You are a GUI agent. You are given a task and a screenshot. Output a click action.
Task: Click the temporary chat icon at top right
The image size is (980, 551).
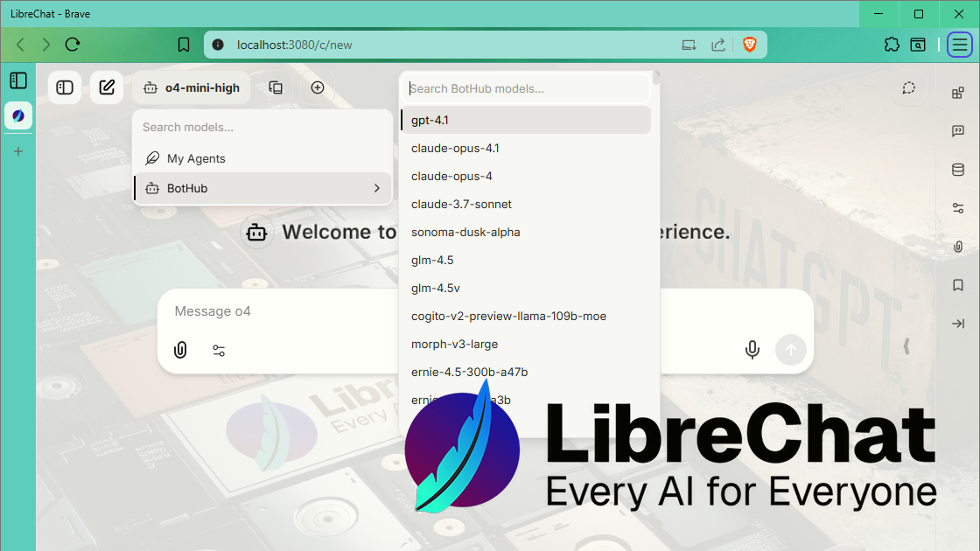(907, 87)
